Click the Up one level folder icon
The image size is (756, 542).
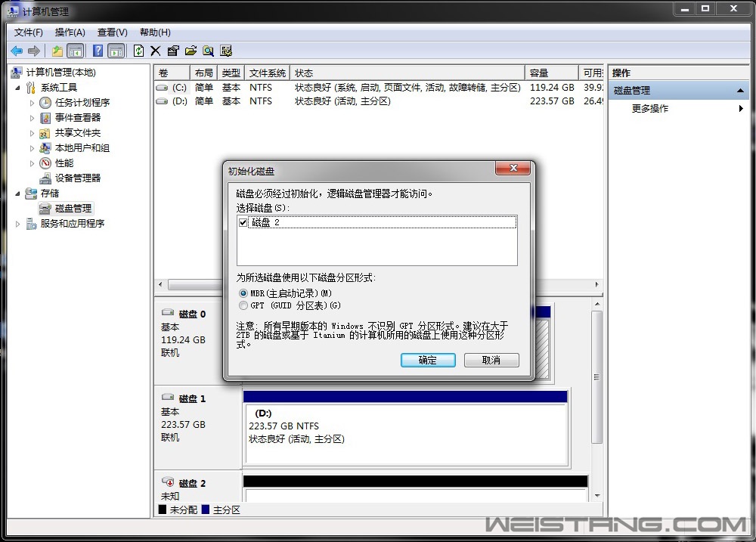pyautogui.click(x=57, y=51)
